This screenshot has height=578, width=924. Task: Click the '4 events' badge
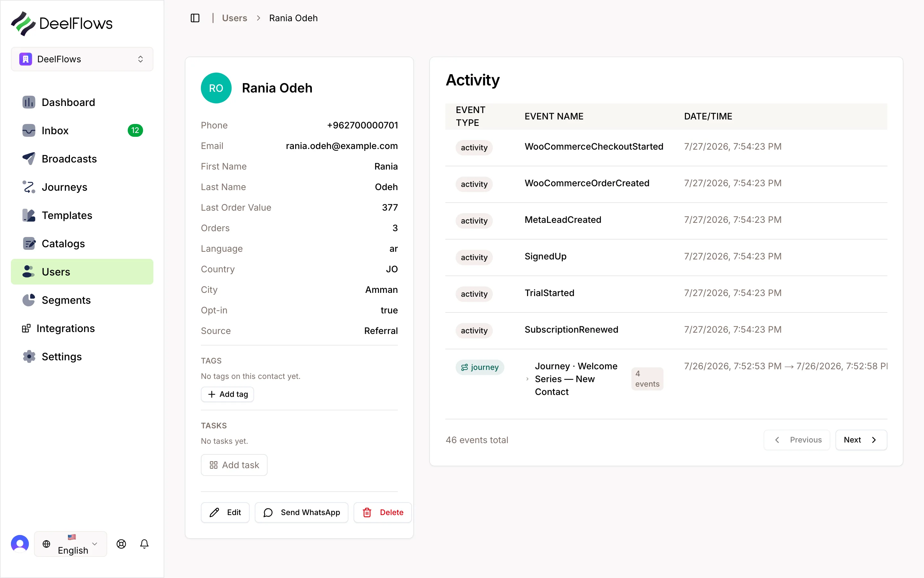(x=647, y=379)
